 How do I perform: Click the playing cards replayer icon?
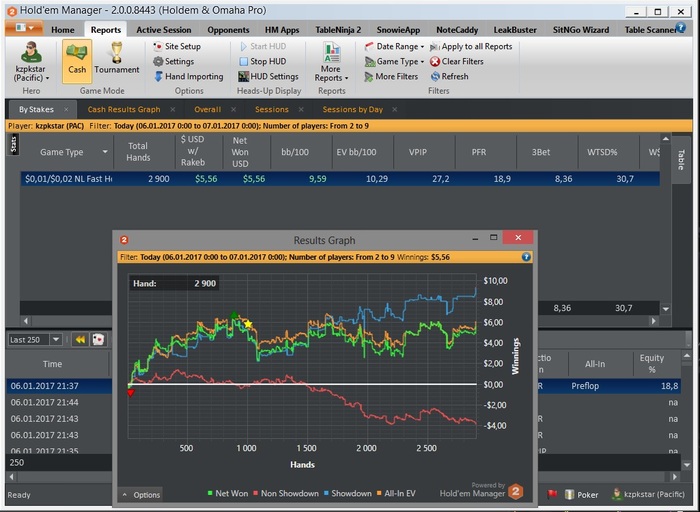98,340
